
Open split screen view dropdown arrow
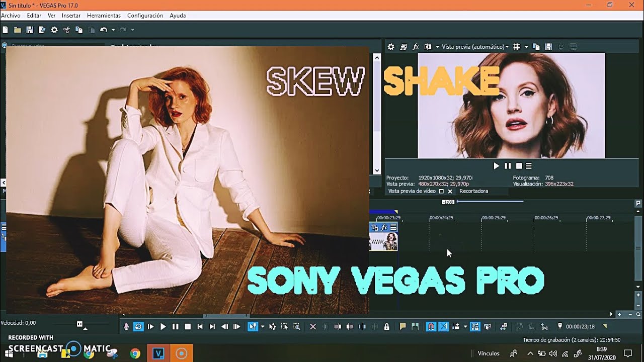click(437, 47)
